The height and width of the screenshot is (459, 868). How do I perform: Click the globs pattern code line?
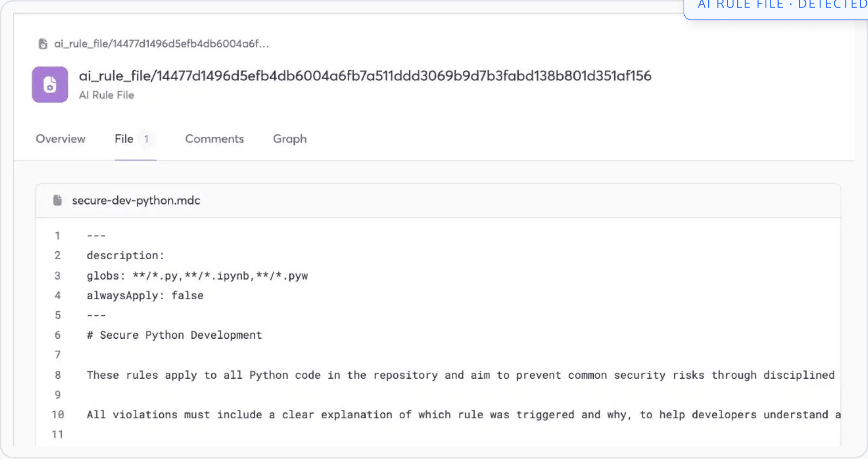pos(197,276)
